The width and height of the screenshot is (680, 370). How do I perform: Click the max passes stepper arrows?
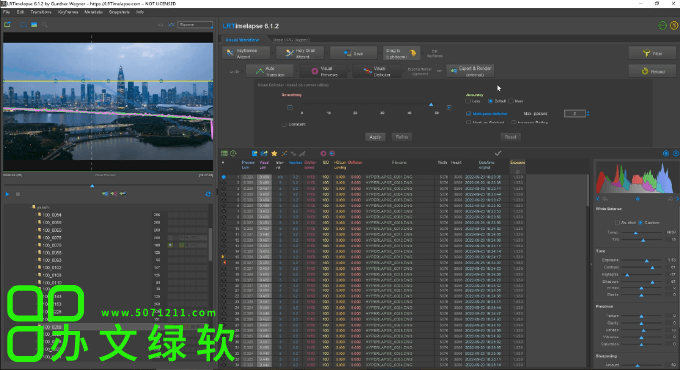(x=588, y=114)
